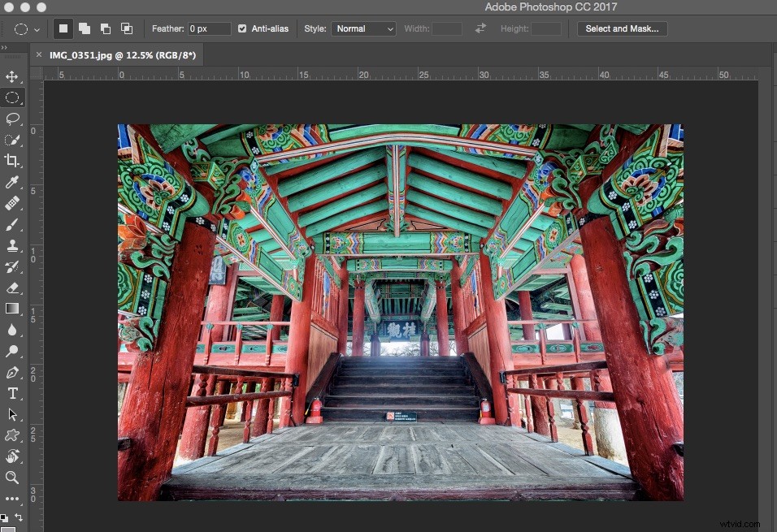The width and height of the screenshot is (777, 532).
Task: Choose the Gradient tool
Action: 12,309
